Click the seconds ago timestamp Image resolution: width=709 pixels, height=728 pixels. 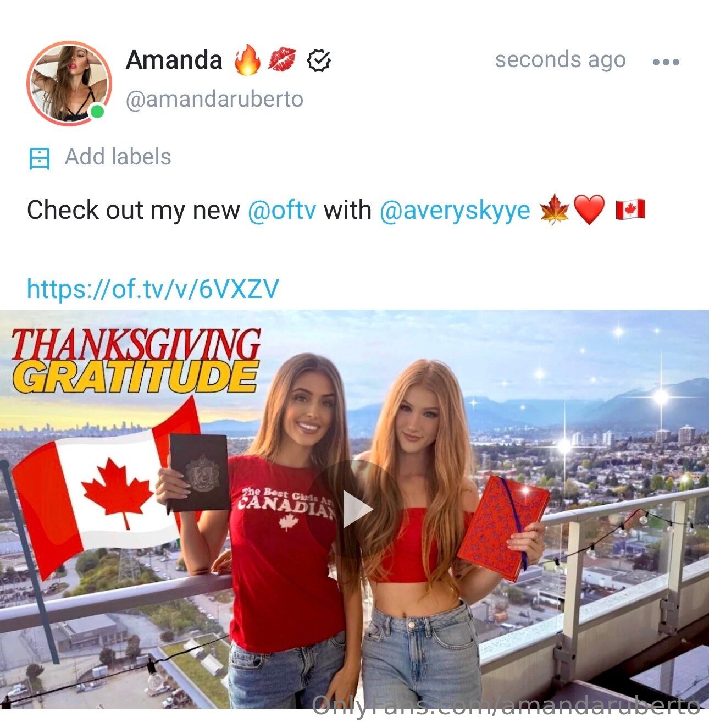click(x=560, y=59)
